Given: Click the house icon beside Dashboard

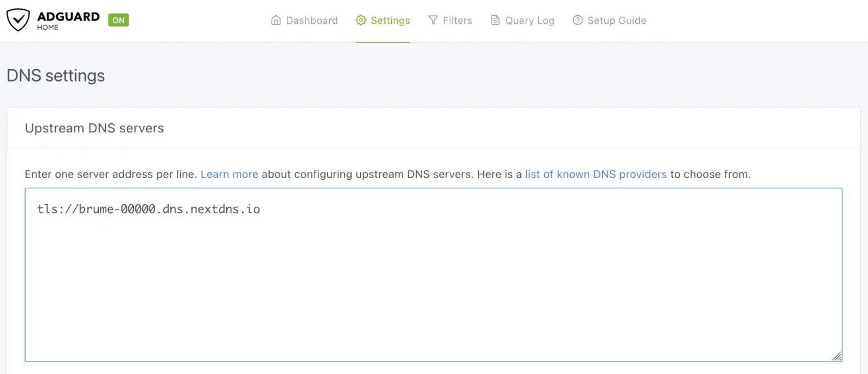Looking at the screenshot, I should click(276, 21).
